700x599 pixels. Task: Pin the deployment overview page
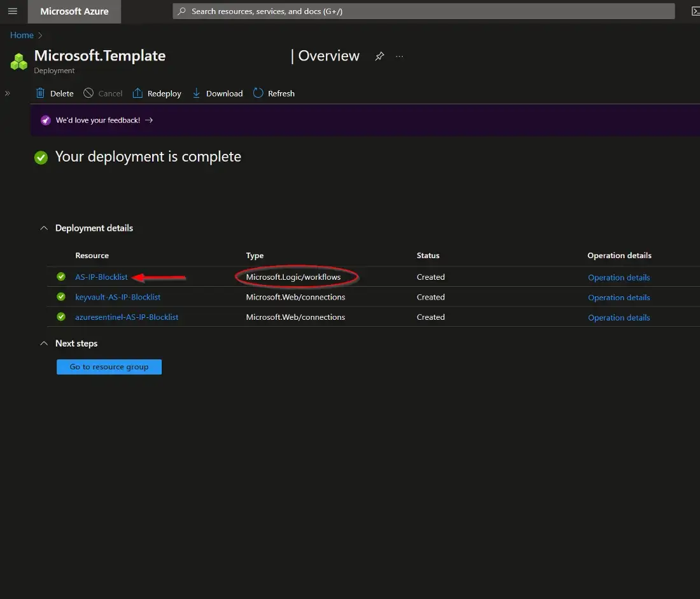(x=379, y=56)
